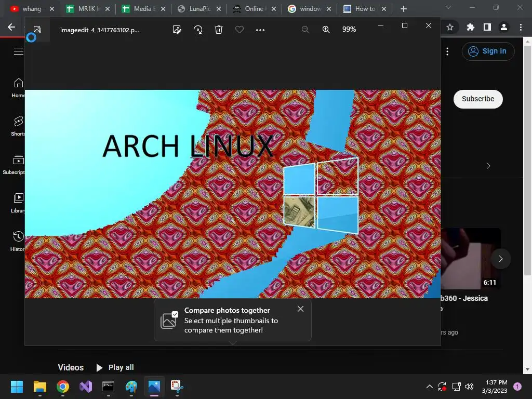Screen dimensions: 532x399
Task: Open the See more three-dot menu in Photos
Action: point(260,30)
